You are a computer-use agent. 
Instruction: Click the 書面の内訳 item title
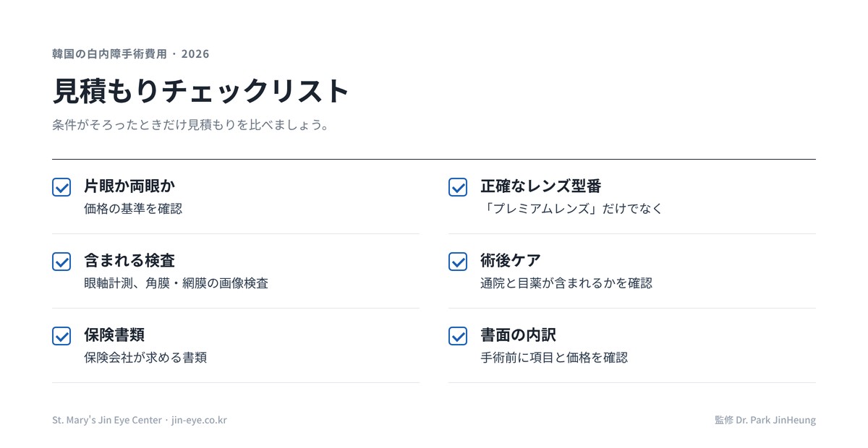pyautogui.click(x=519, y=335)
